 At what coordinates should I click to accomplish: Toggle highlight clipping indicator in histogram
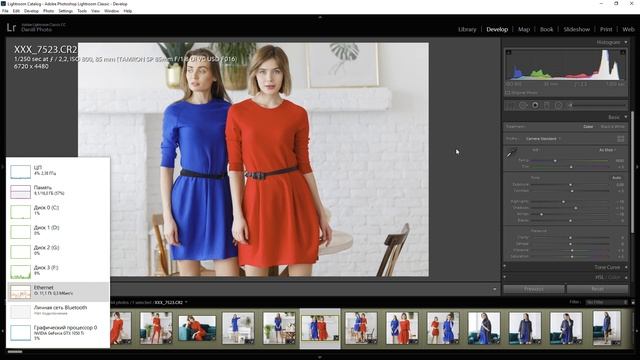pyautogui.click(x=622, y=52)
